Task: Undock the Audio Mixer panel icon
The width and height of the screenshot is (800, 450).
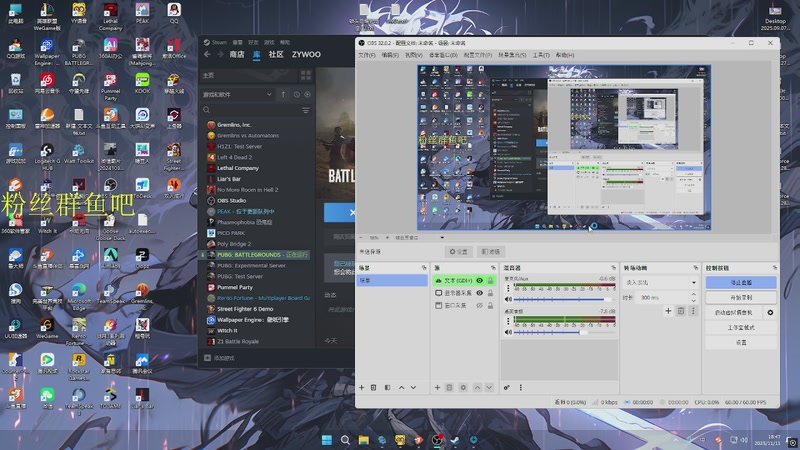Action: click(x=613, y=268)
